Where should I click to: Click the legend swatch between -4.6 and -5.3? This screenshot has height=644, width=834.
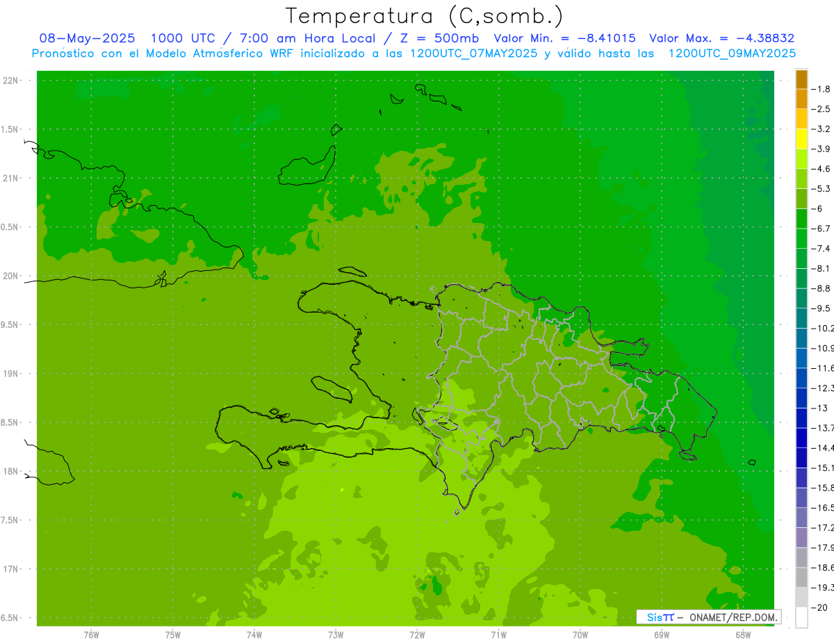click(801, 179)
